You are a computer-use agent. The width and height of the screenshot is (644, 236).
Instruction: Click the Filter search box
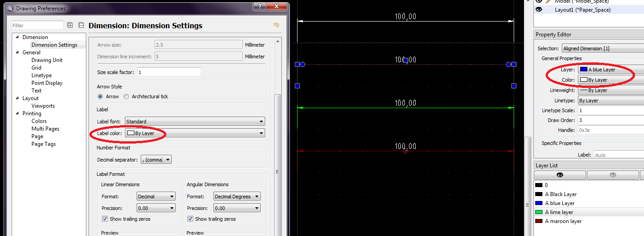click(x=37, y=26)
